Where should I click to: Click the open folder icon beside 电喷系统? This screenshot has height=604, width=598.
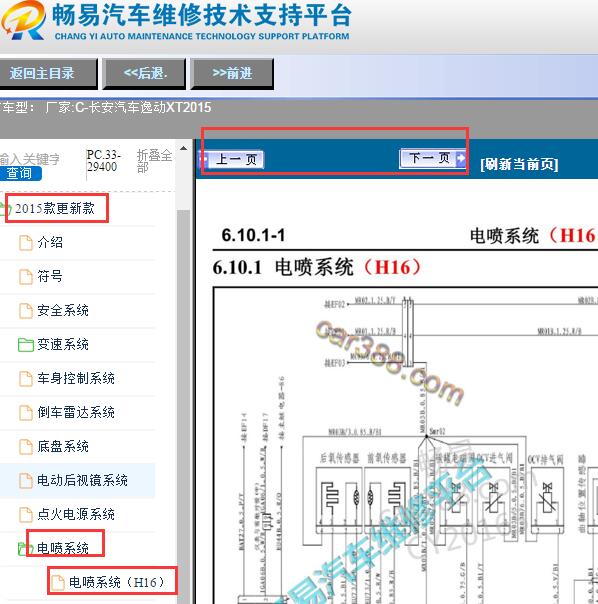[25, 549]
